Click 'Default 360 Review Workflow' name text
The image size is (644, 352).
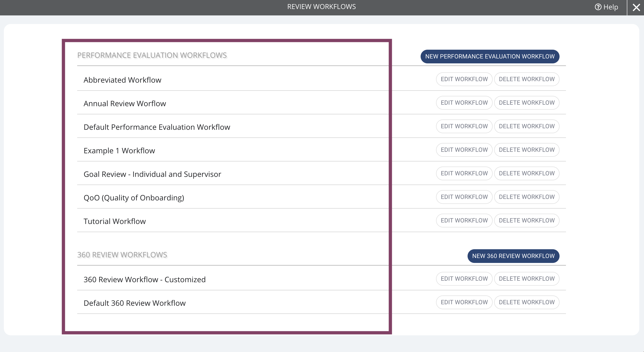(x=134, y=303)
